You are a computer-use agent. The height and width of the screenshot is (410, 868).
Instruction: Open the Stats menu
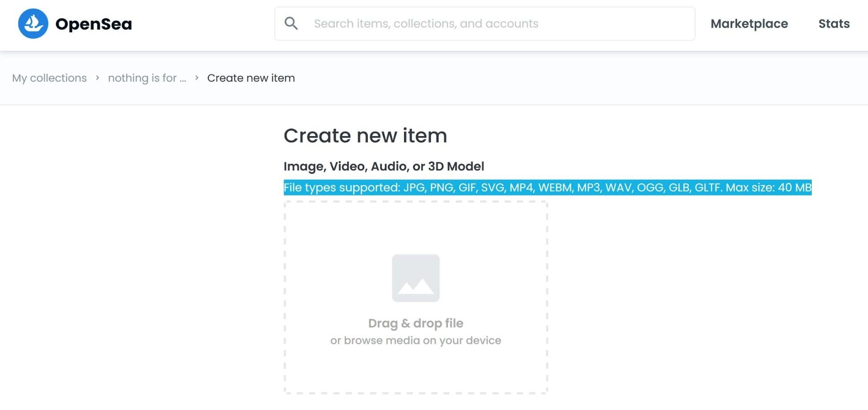[x=834, y=24]
